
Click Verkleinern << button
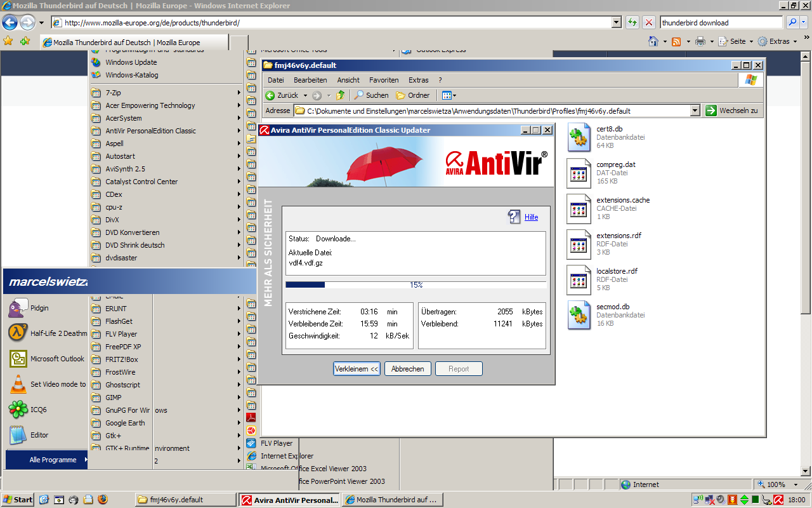[x=357, y=369]
